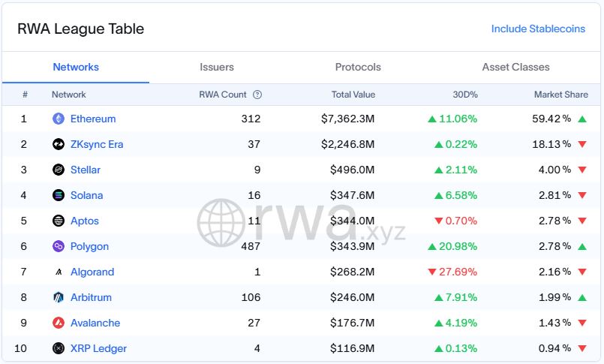This screenshot has height=364, width=604.
Task: Click the Include Stablecoins link
Action: [538, 29]
